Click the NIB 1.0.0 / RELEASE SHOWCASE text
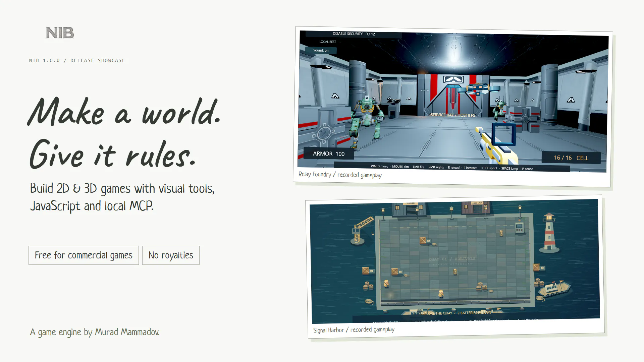The image size is (644, 362). pyautogui.click(x=77, y=60)
